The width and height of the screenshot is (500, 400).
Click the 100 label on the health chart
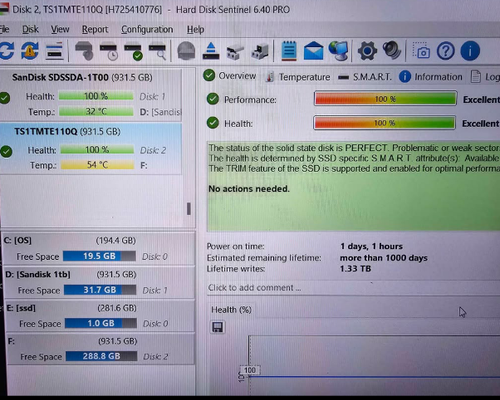tap(250, 370)
